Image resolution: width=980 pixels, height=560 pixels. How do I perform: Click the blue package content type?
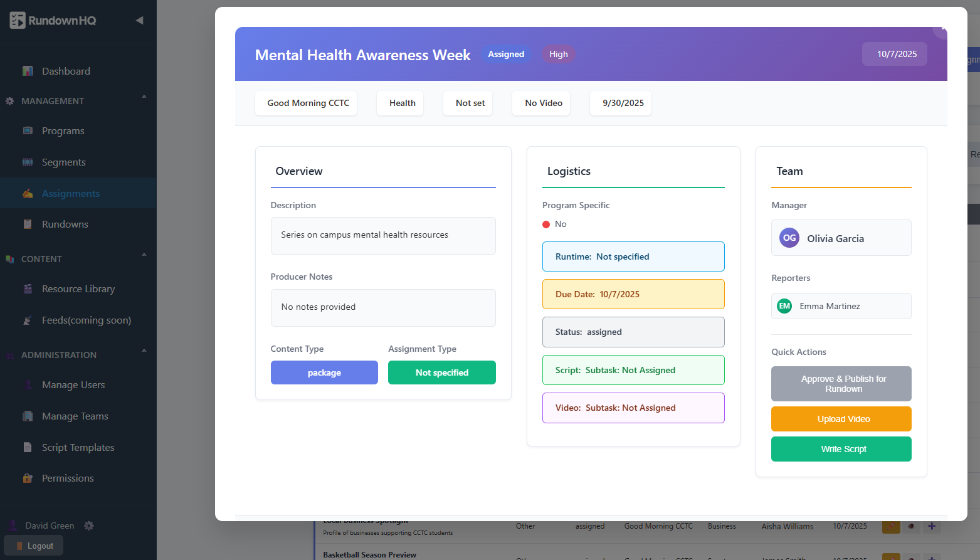324,372
